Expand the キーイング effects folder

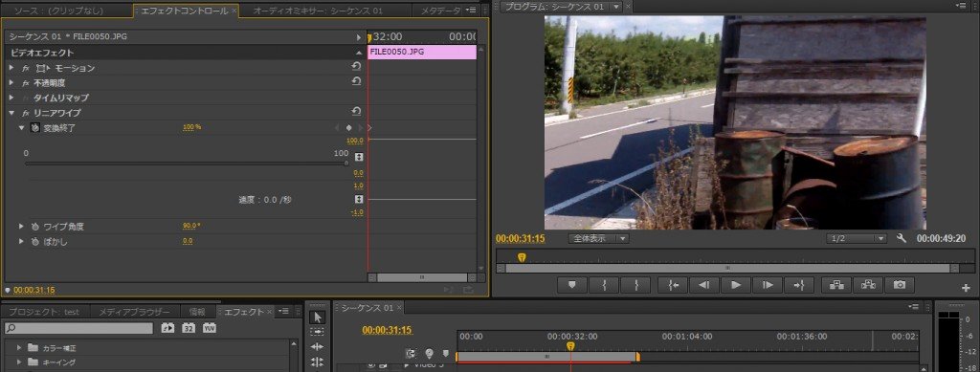[x=19, y=362]
